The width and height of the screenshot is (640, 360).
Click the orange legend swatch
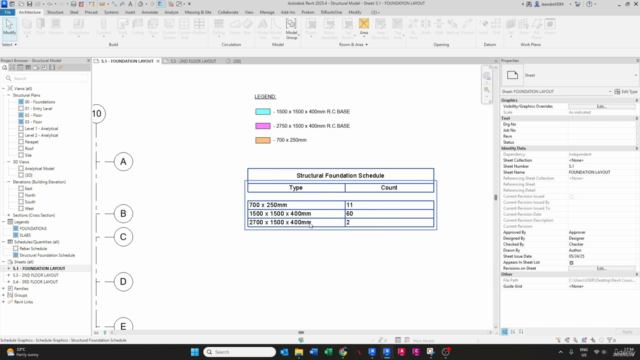pyautogui.click(x=263, y=140)
